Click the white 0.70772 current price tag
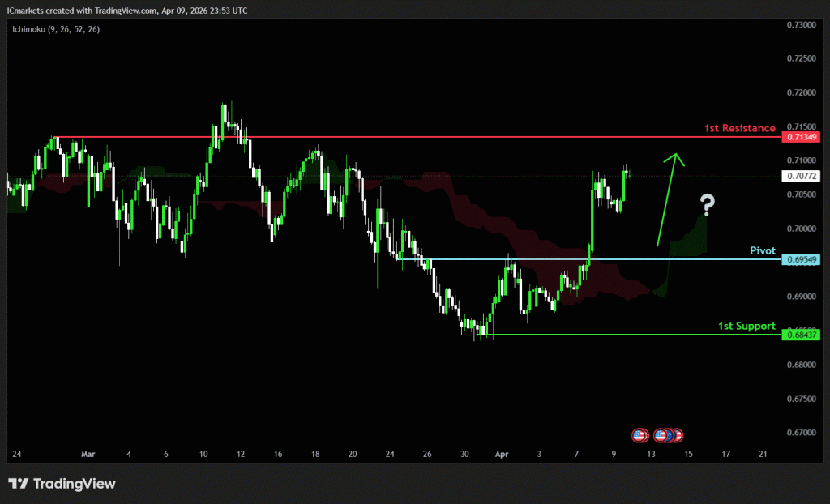Image resolution: width=830 pixels, height=504 pixels. (802, 176)
